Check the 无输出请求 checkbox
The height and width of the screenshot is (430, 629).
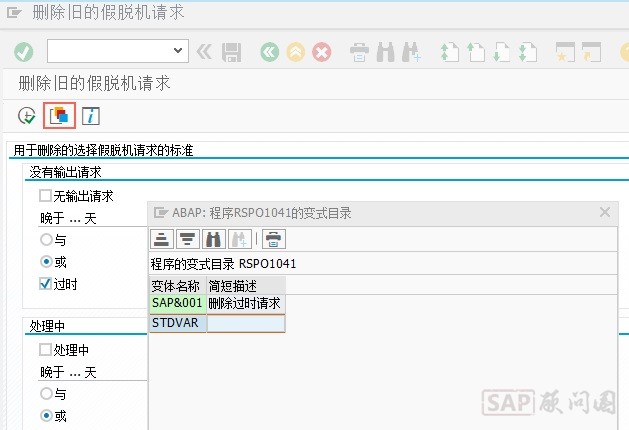coord(45,196)
